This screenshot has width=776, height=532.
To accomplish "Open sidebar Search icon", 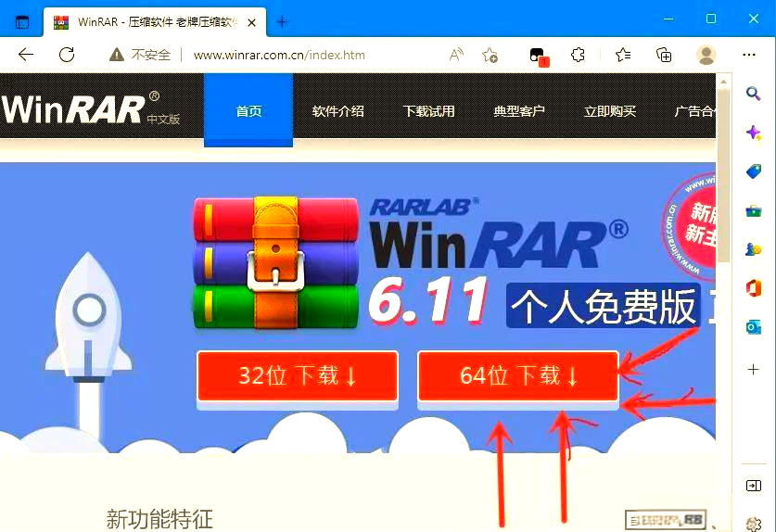I will tap(753, 93).
